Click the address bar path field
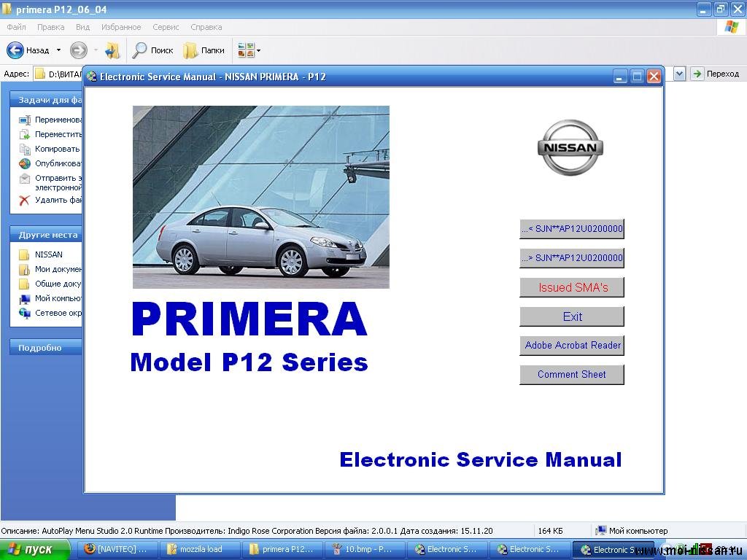This screenshot has height=560, width=747. [x=60, y=74]
